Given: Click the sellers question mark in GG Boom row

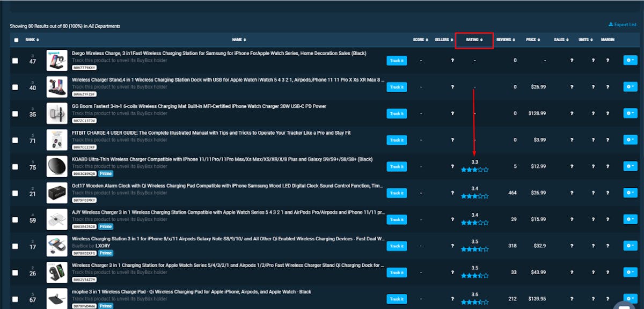Looking at the screenshot, I should (x=452, y=114).
